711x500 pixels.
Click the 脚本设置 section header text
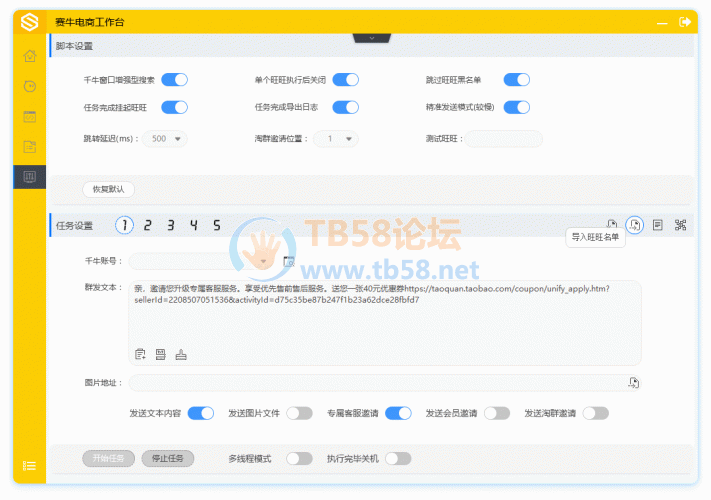coord(74,46)
